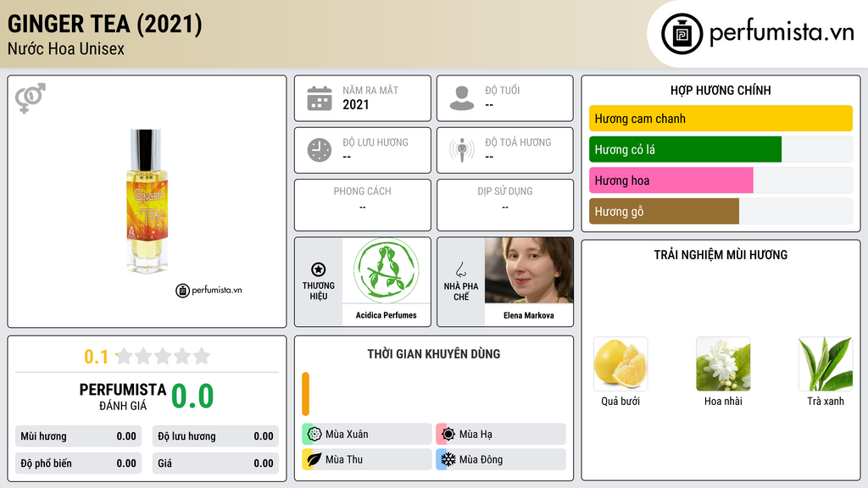Click the Thời gian khuyên dùng heading

coord(434,354)
